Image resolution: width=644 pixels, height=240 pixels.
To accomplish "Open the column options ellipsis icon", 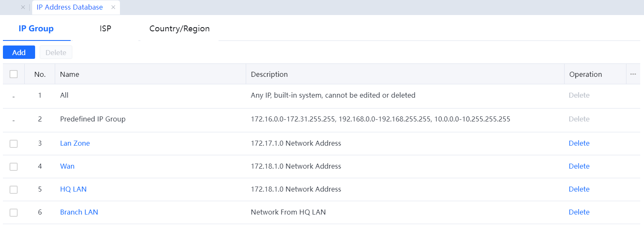I will pyautogui.click(x=633, y=74).
